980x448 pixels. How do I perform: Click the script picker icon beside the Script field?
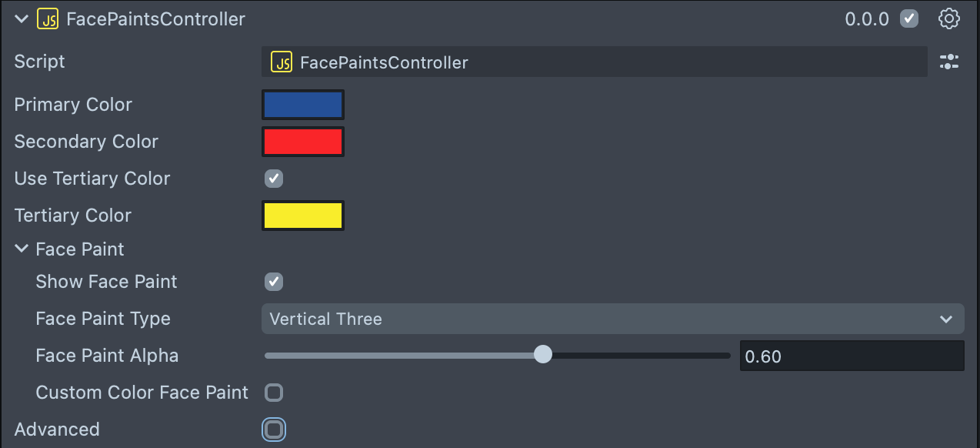[949, 62]
